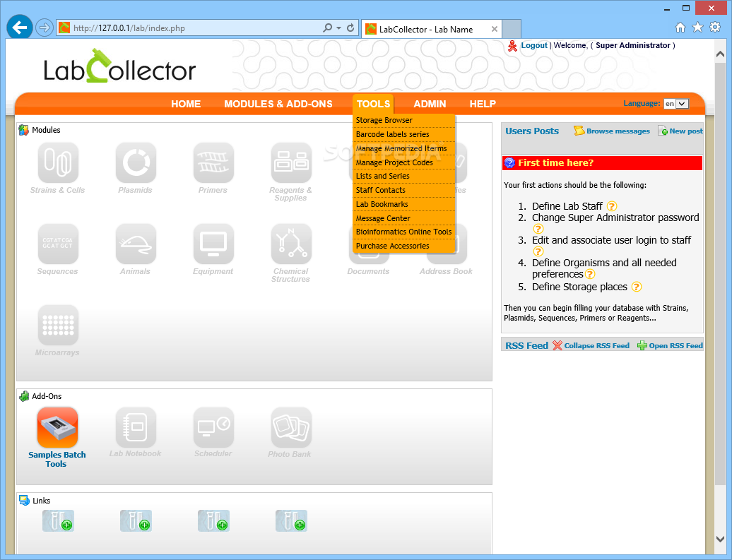Open Staff Contacts from Tools menu
The width and height of the screenshot is (732, 560).
point(404,190)
